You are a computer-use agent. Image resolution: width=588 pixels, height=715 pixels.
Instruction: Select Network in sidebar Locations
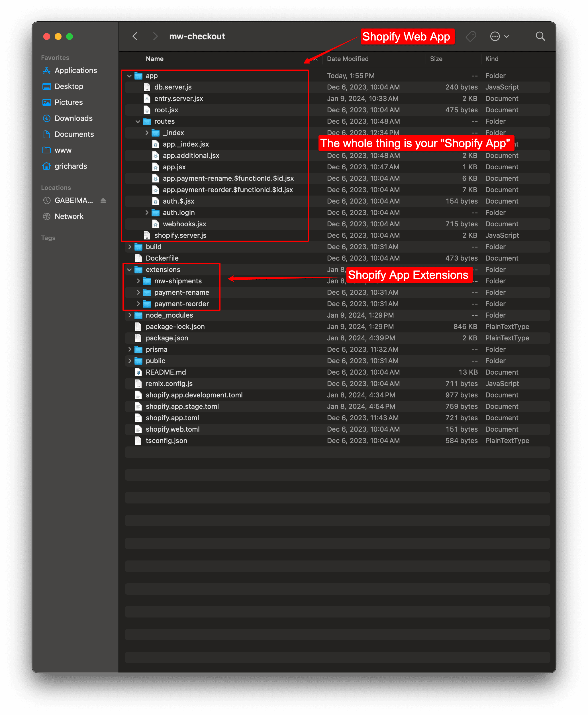pyautogui.click(x=69, y=216)
